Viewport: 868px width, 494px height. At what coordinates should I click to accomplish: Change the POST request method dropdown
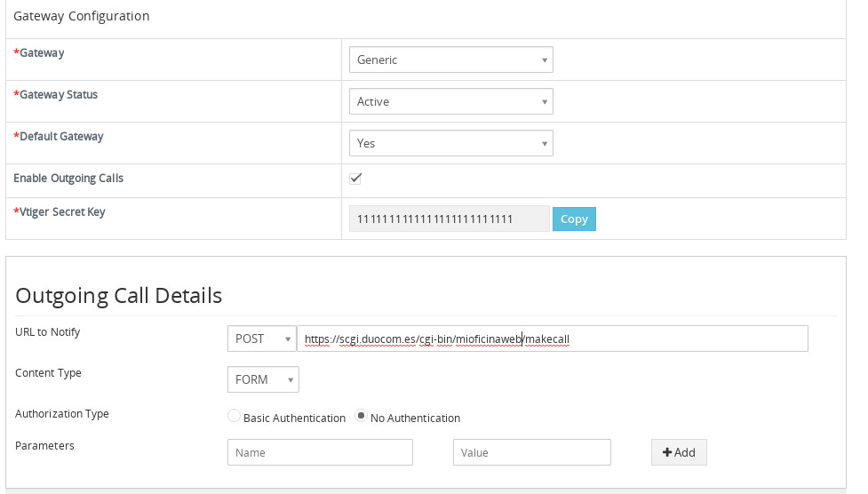261,339
